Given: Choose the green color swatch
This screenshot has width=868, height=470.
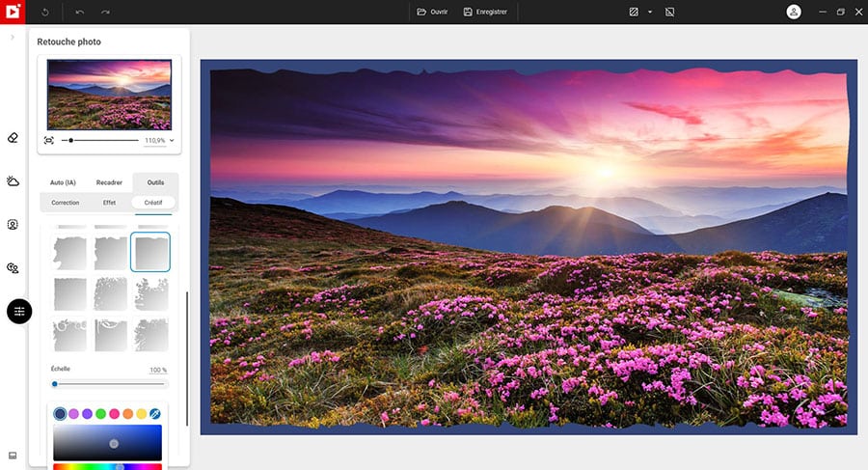Looking at the screenshot, I should [x=100, y=413].
